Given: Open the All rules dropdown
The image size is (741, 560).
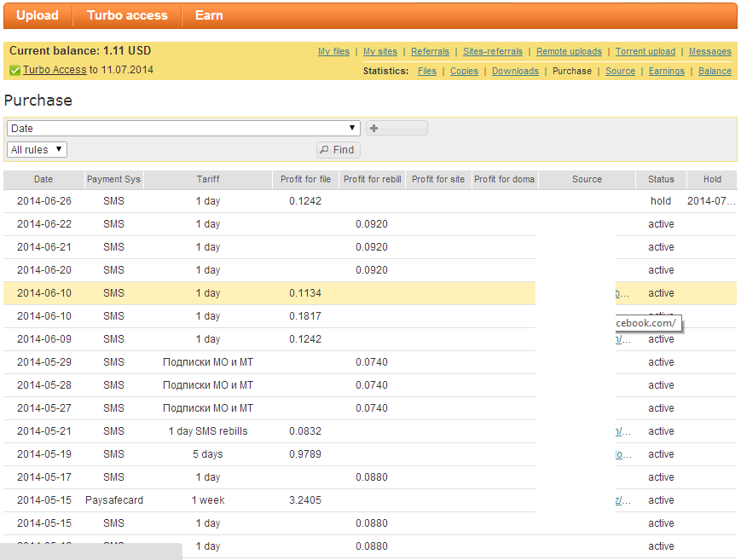Looking at the screenshot, I should pyautogui.click(x=37, y=149).
